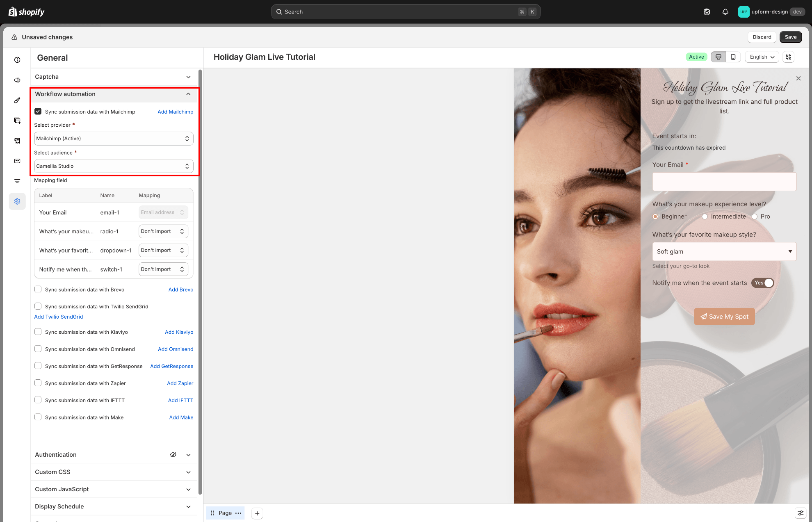This screenshot has height=522, width=812.
Task: Check Sync submission data with Make
Action: click(x=38, y=417)
